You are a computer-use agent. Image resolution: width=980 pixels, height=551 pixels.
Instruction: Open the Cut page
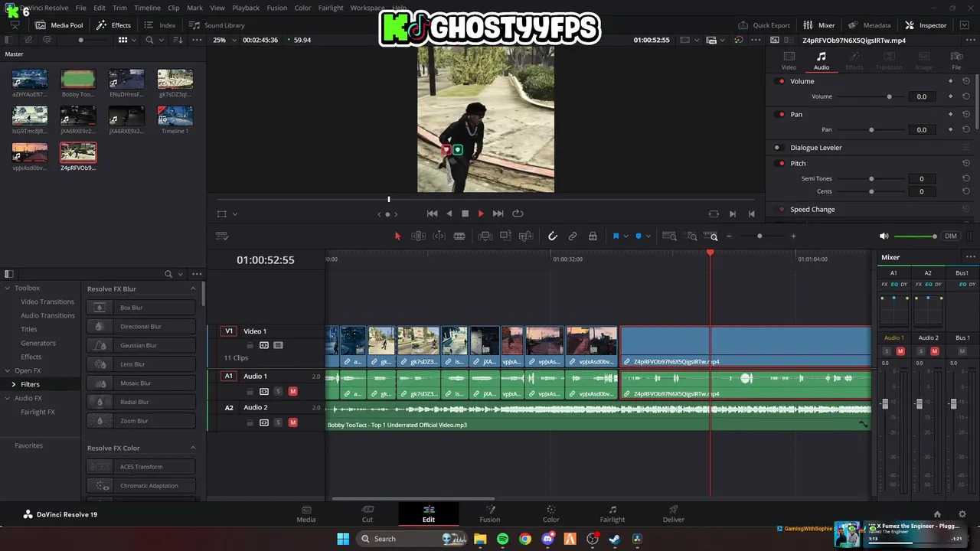click(367, 514)
